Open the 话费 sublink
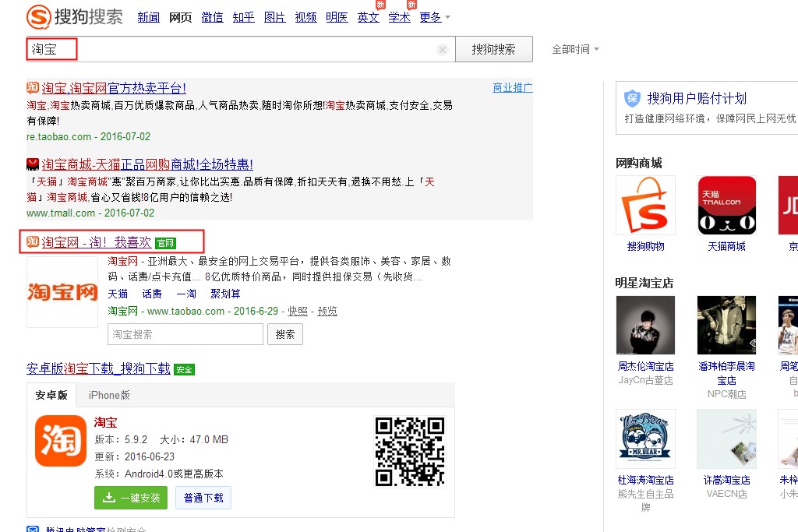Viewport: 798px width, 532px height. [152, 294]
